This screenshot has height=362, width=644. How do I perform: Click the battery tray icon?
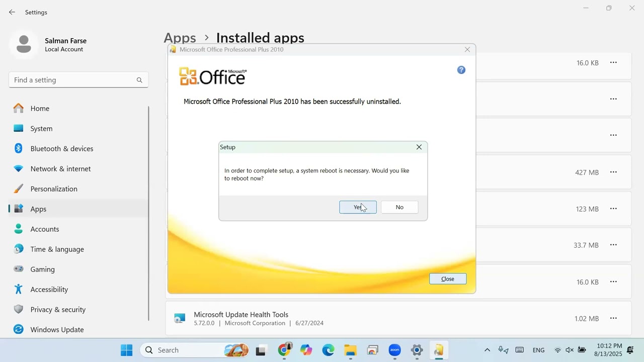click(582, 350)
